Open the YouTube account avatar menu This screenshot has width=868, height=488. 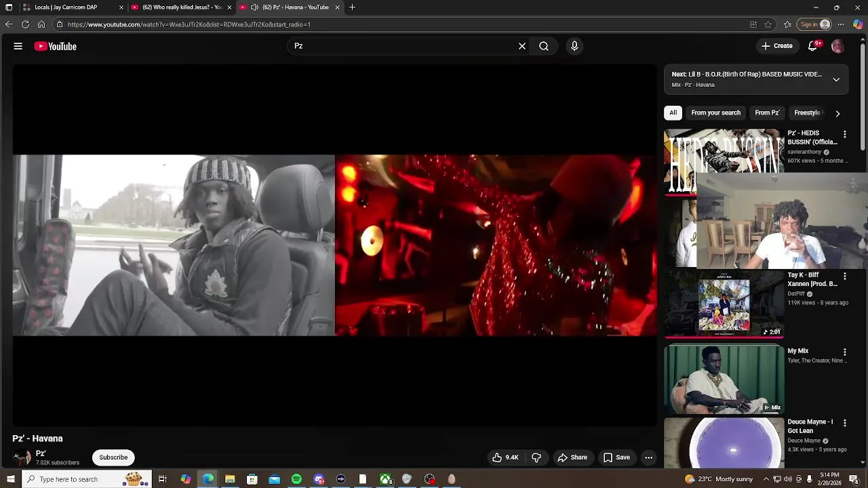(837, 46)
